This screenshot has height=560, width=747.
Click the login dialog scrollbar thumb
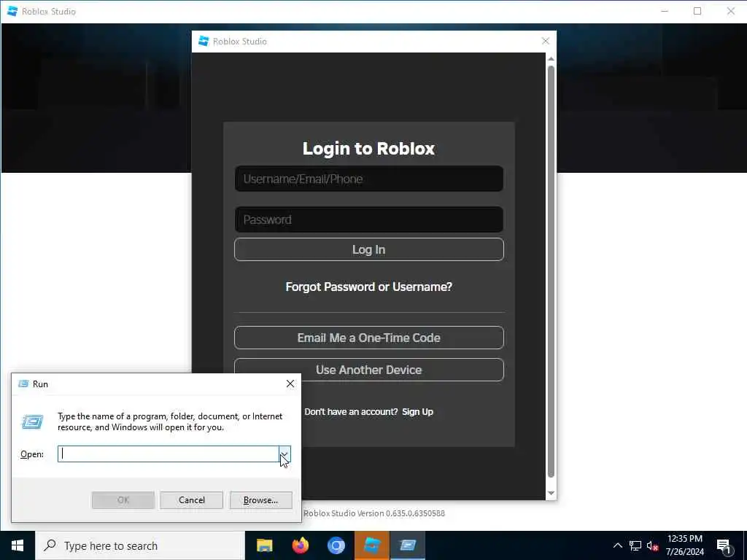551,271
